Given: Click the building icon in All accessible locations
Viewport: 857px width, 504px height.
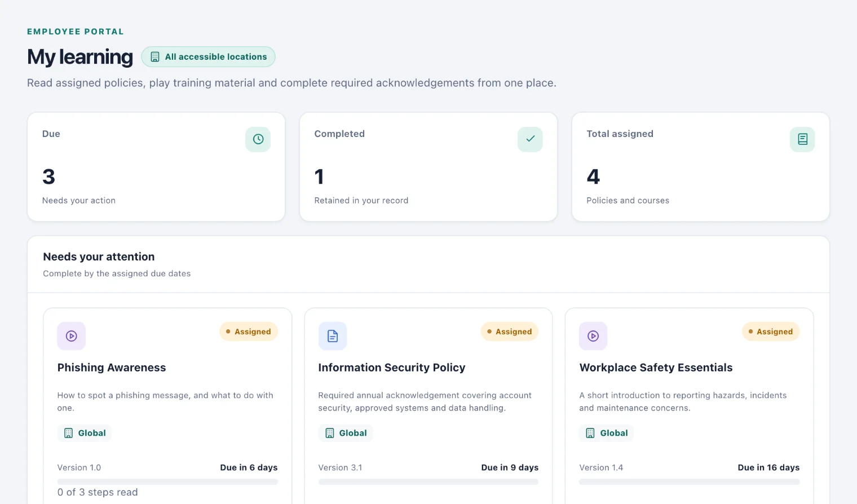Looking at the screenshot, I should [x=155, y=57].
